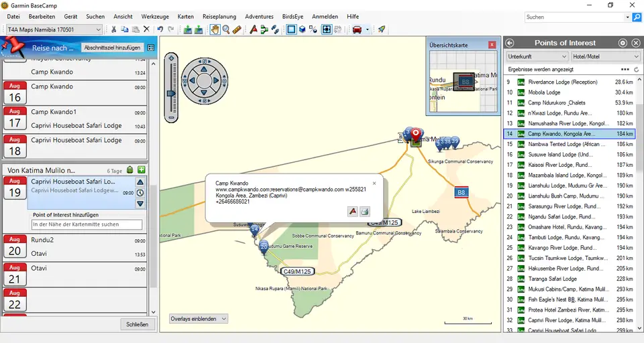Viewport: 644px width, 343px height.
Task: Switch to 2D map view
Action: click(x=291, y=29)
